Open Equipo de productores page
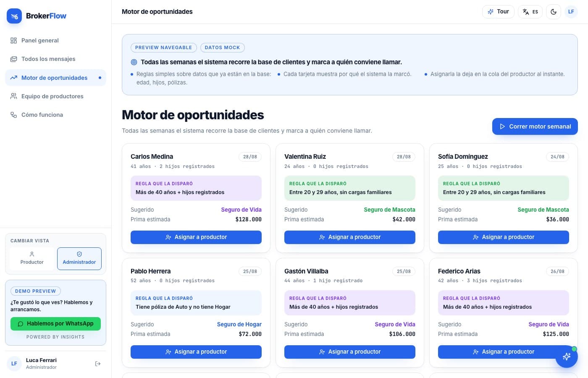The image size is (588, 378). (x=55, y=96)
